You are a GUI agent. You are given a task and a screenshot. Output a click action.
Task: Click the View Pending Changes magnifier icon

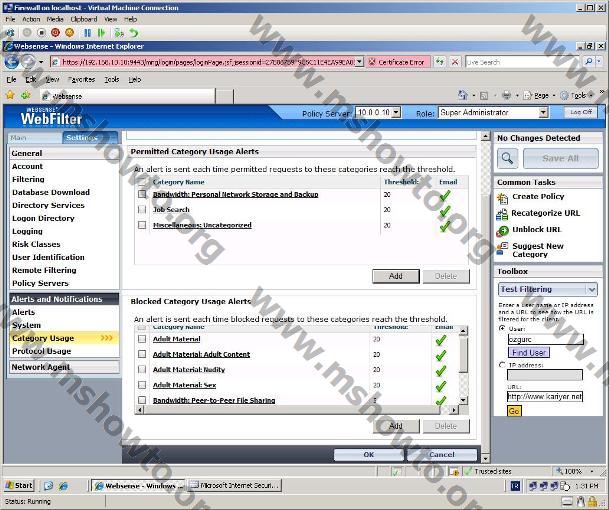(507, 158)
